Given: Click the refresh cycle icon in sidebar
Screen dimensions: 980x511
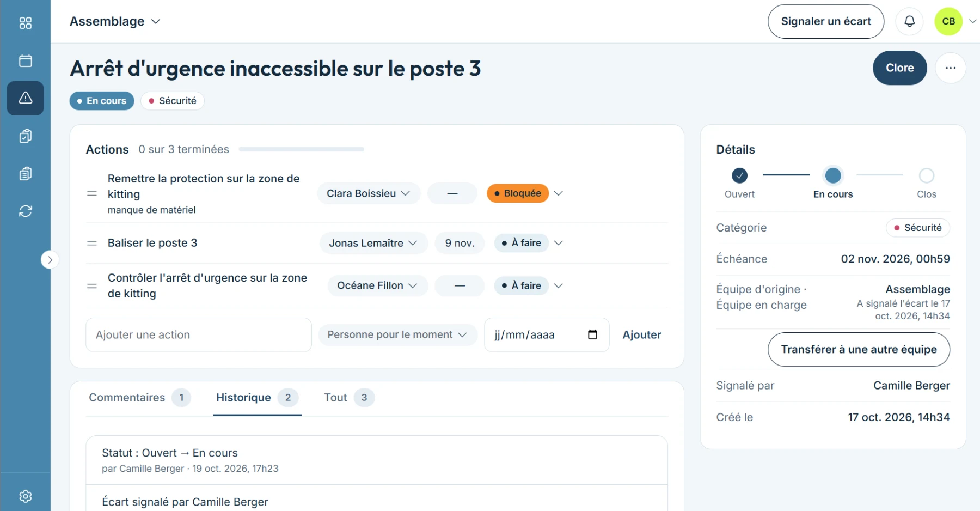Looking at the screenshot, I should click(x=25, y=211).
